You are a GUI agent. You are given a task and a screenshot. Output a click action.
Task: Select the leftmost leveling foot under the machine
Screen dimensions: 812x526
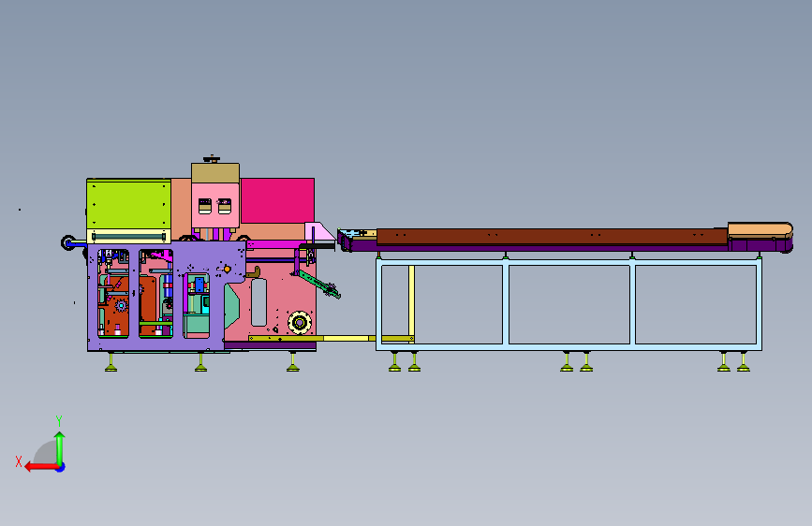(x=111, y=362)
